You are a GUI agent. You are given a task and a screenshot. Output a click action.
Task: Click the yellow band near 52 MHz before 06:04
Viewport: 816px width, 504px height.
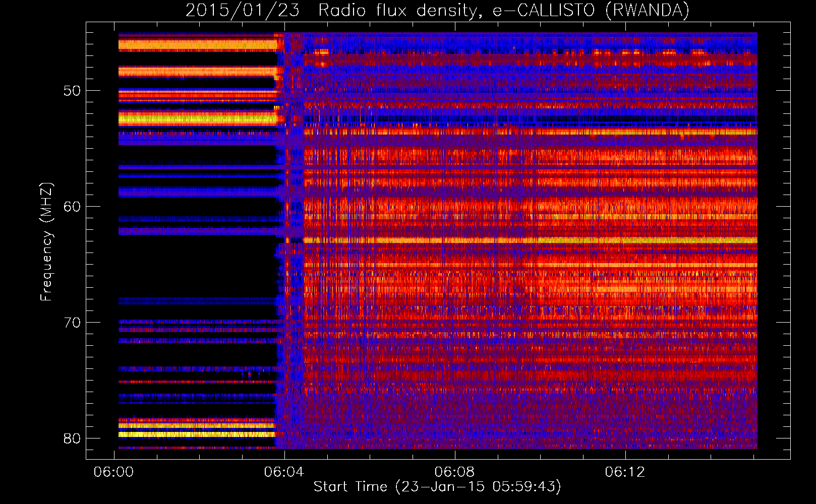tap(197, 119)
